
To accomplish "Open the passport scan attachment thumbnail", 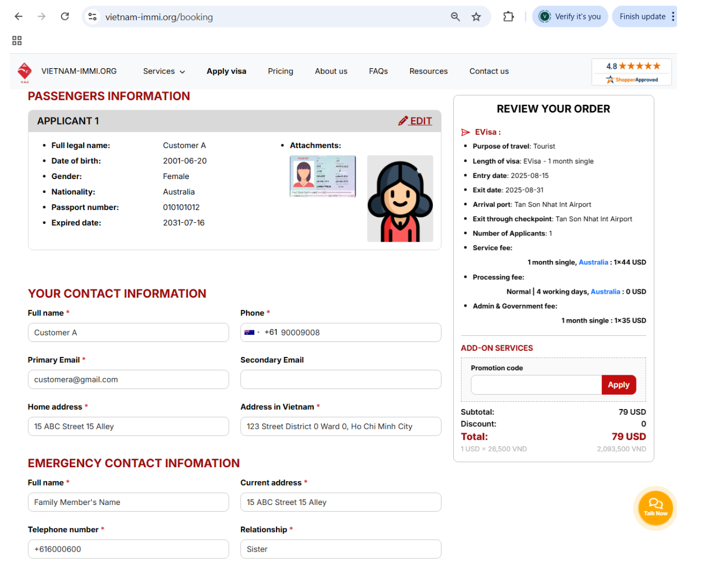I will (x=322, y=176).
